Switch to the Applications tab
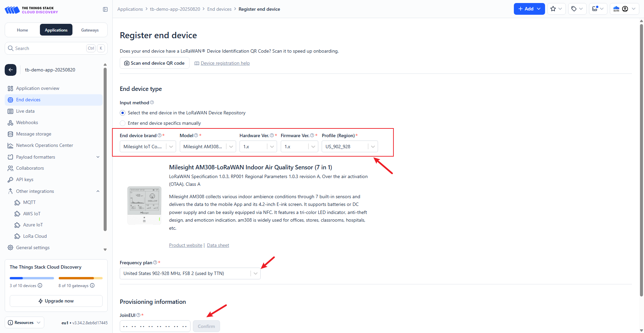The height and width of the screenshot is (333, 644). (56, 30)
